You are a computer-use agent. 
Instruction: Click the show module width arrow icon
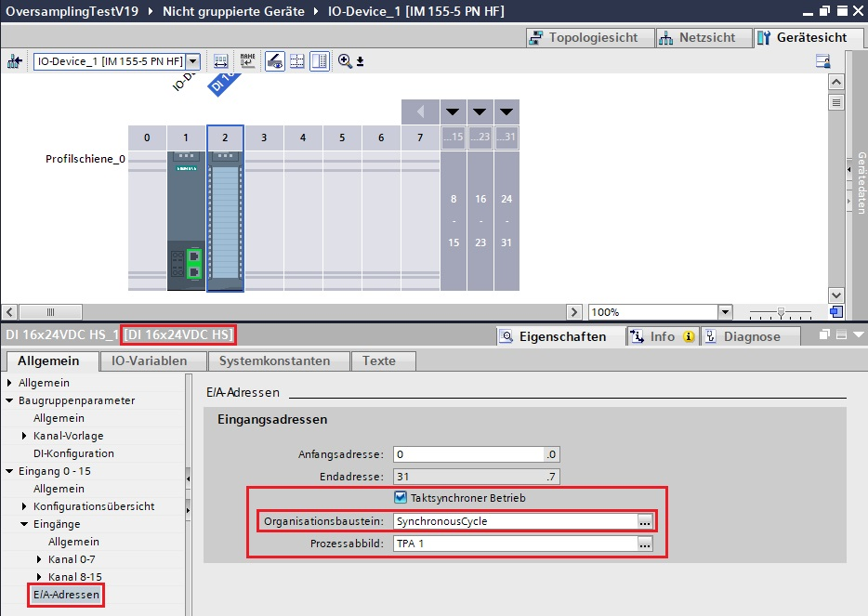pos(220,61)
